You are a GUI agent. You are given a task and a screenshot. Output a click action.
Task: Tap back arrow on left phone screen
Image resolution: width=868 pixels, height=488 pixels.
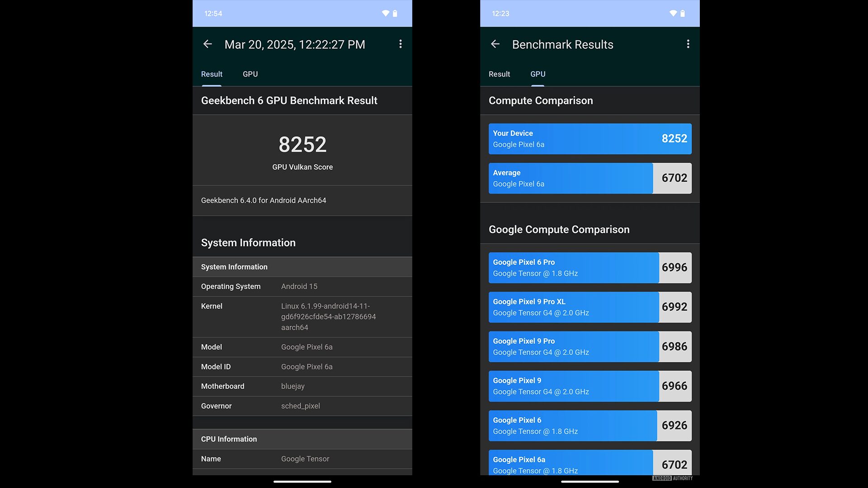208,44
